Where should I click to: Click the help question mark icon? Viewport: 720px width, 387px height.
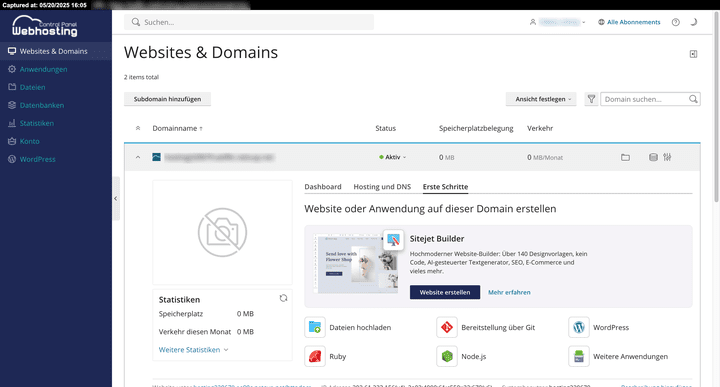point(675,22)
